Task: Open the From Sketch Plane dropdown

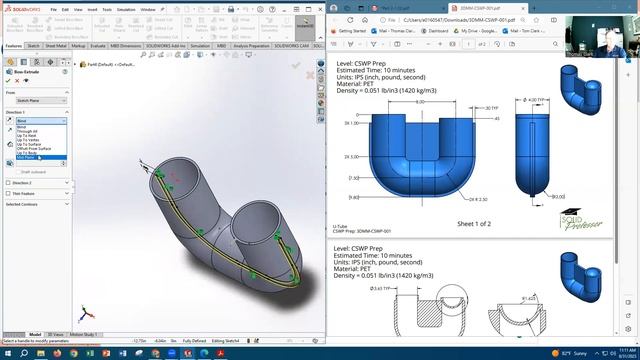Action: 41,100
